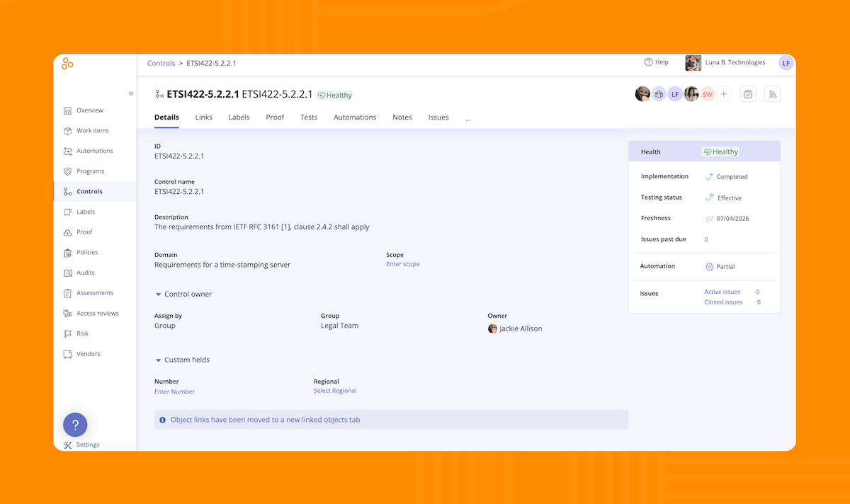
Task: Collapse the Custom fields section
Action: point(158,360)
